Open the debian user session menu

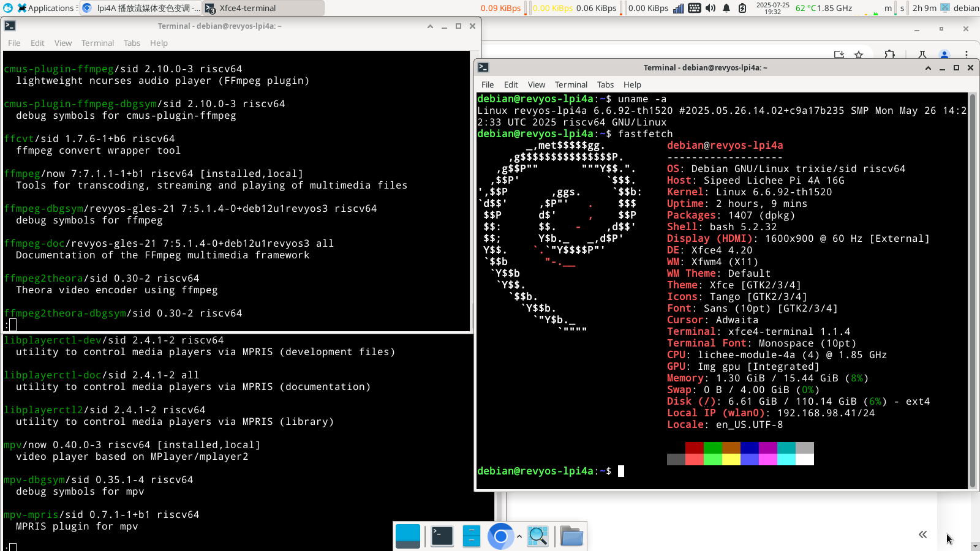(x=960, y=8)
